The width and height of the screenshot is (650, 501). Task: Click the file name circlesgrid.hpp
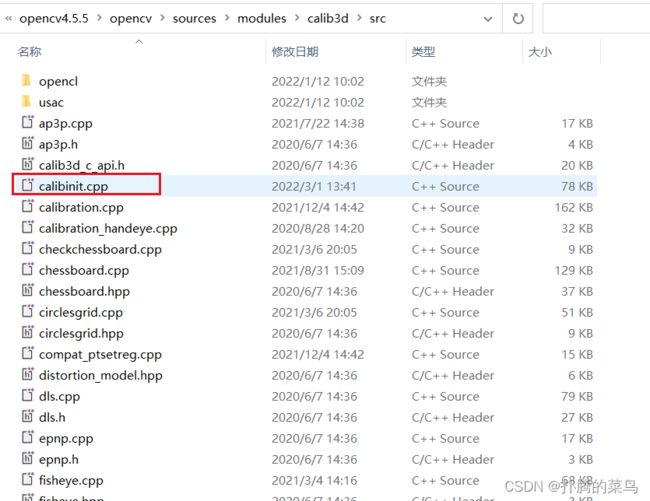tap(81, 333)
